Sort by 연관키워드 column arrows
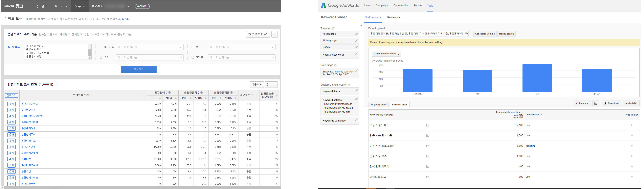This screenshot has width=644, height=189. tap(144, 95)
